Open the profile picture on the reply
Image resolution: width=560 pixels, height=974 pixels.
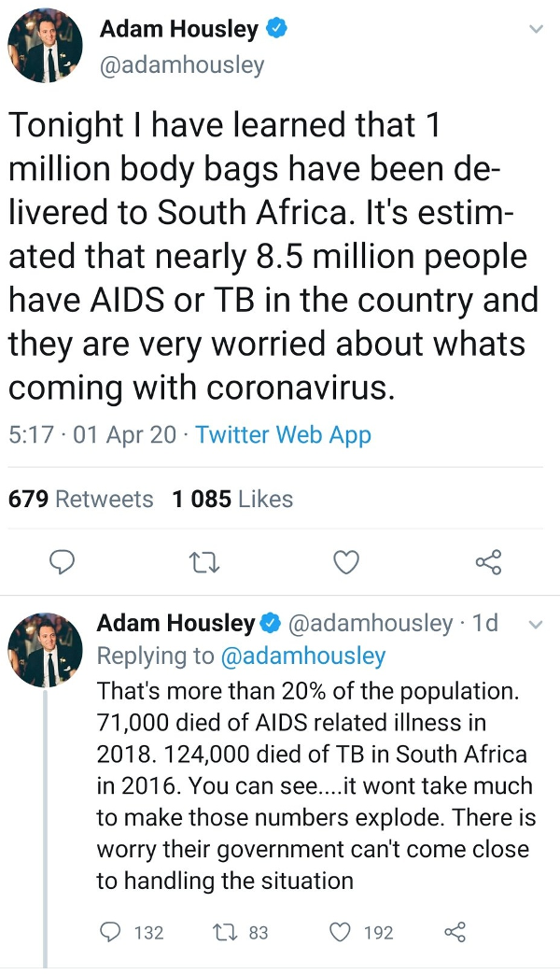click(x=45, y=650)
